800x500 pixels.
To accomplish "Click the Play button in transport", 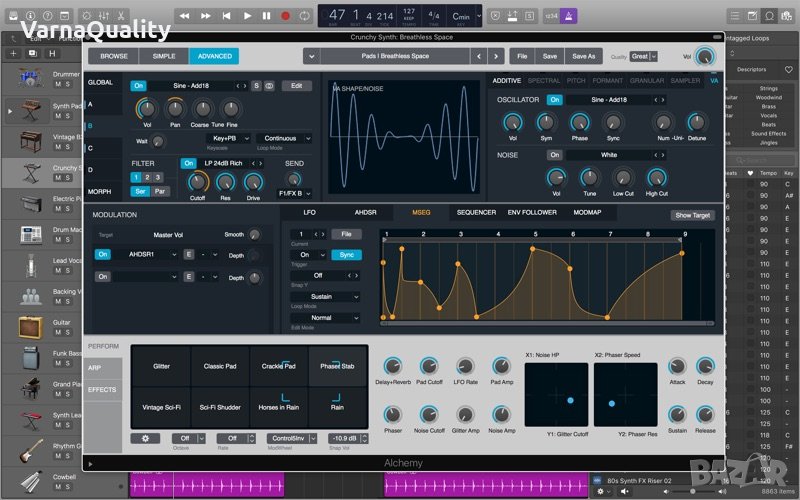I will point(249,15).
